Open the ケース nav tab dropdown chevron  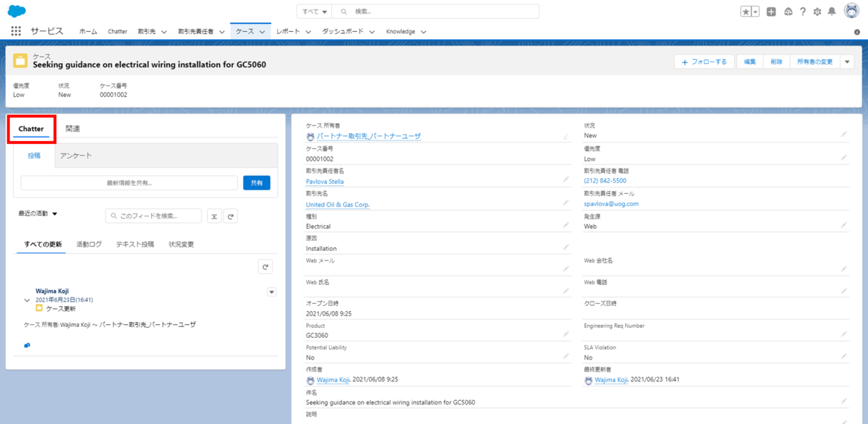[x=263, y=32]
